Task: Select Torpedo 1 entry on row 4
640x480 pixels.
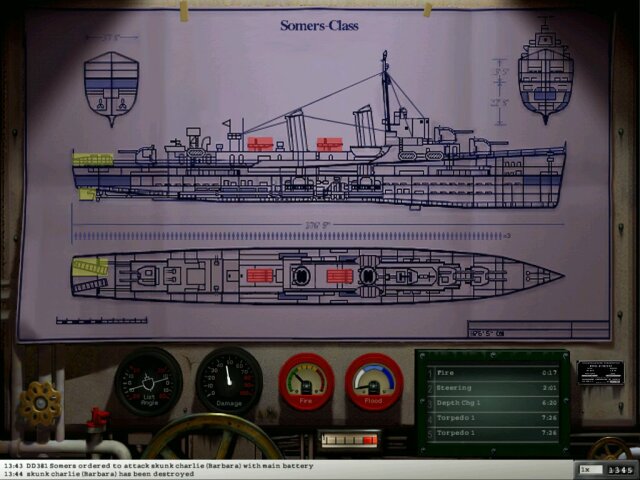Action: [493, 418]
